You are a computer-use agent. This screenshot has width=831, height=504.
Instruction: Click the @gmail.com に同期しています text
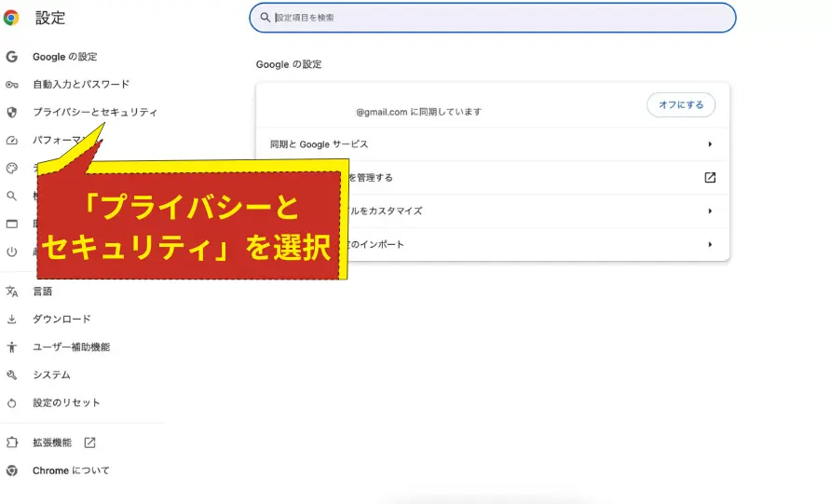pos(418,112)
